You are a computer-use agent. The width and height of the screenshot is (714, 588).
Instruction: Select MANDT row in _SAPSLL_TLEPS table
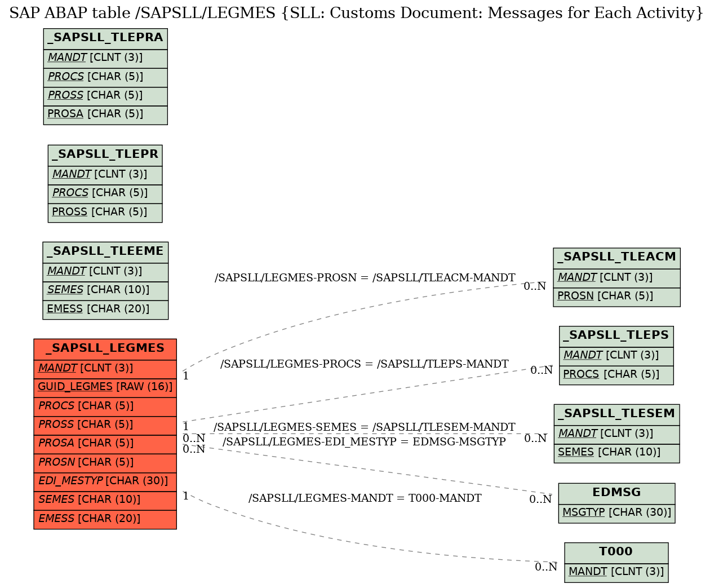[617, 356]
